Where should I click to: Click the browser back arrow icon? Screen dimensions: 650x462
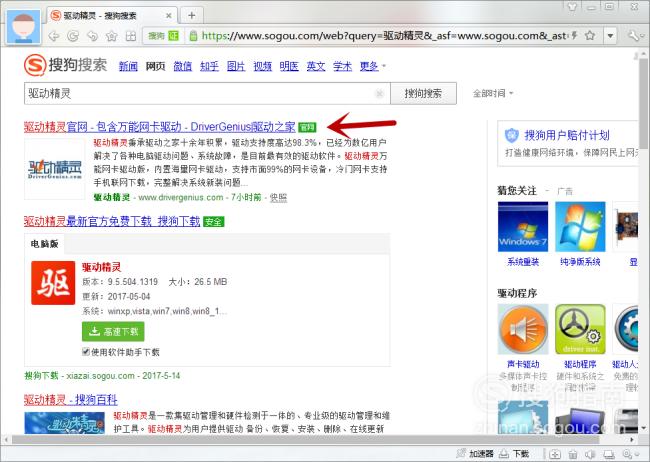coord(54,36)
